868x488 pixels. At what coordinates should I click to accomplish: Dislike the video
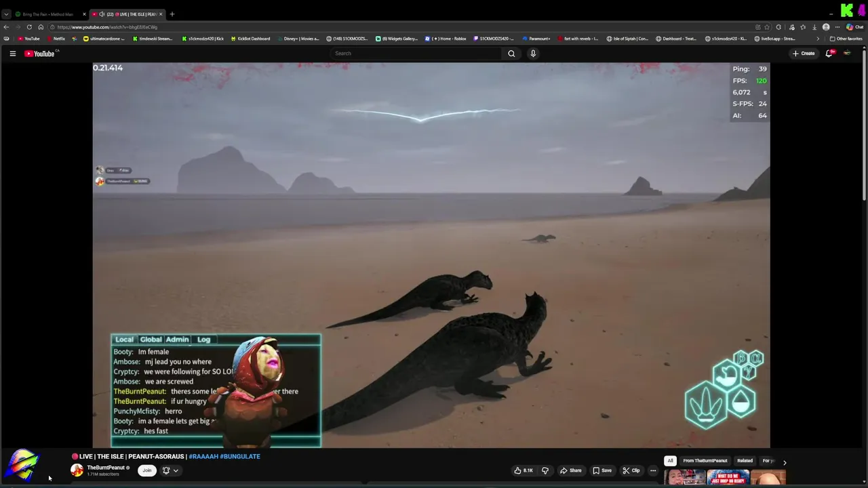pos(545,470)
